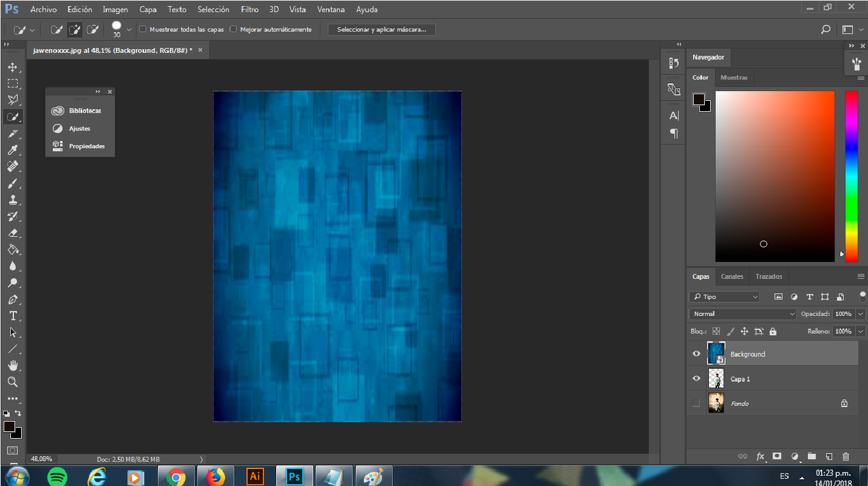This screenshot has width=868, height=486.
Task: Select the Horizontal Type tool
Action: click(x=13, y=316)
